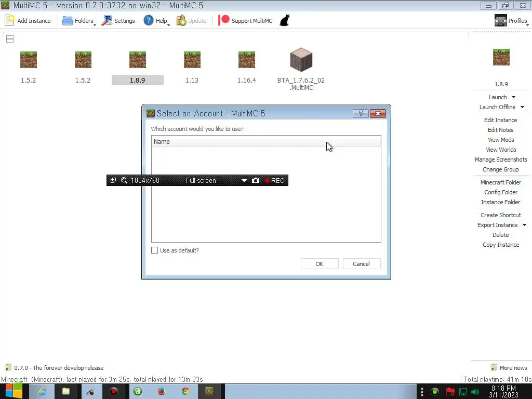532x399 pixels.
Task: Open Instance Folder from sidebar
Action: (x=500, y=202)
